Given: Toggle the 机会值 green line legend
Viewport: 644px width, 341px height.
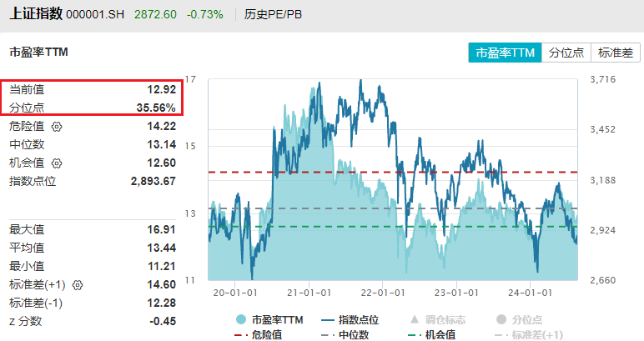Looking at the screenshot, I should pyautogui.click(x=411, y=333).
